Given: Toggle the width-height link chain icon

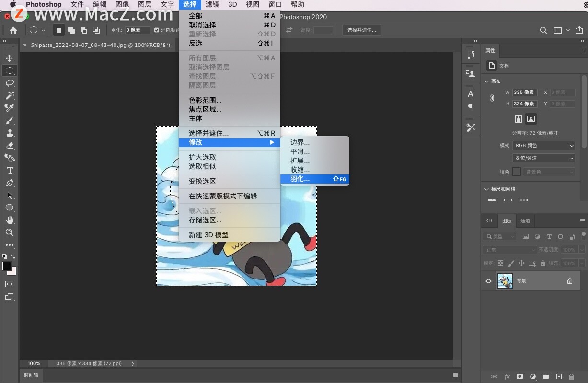Looking at the screenshot, I should [492, 98].
